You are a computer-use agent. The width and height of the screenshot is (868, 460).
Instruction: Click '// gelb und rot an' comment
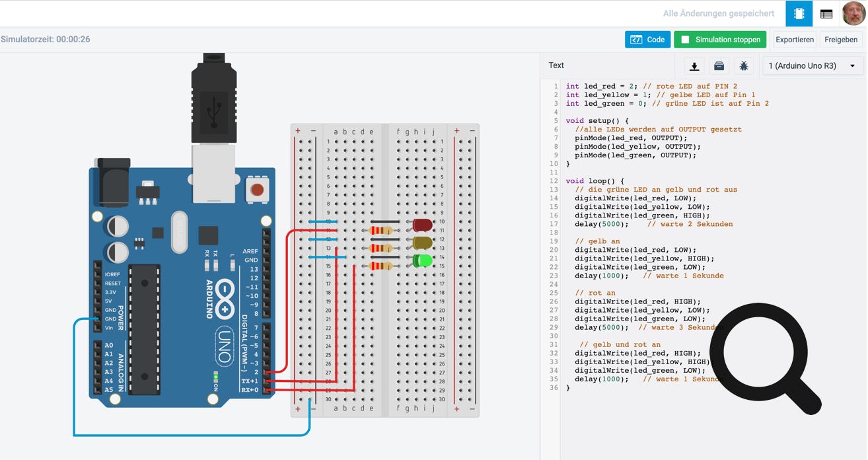620,344
